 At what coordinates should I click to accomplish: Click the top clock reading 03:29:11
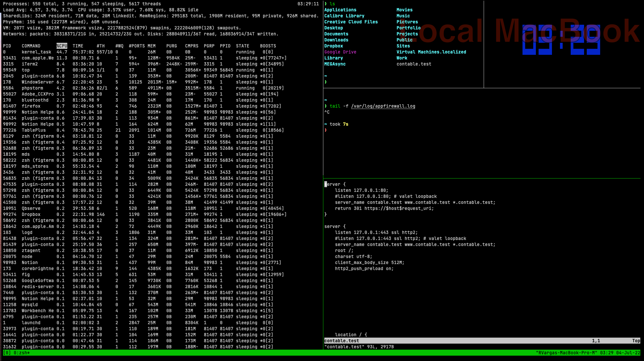(308, 4)
